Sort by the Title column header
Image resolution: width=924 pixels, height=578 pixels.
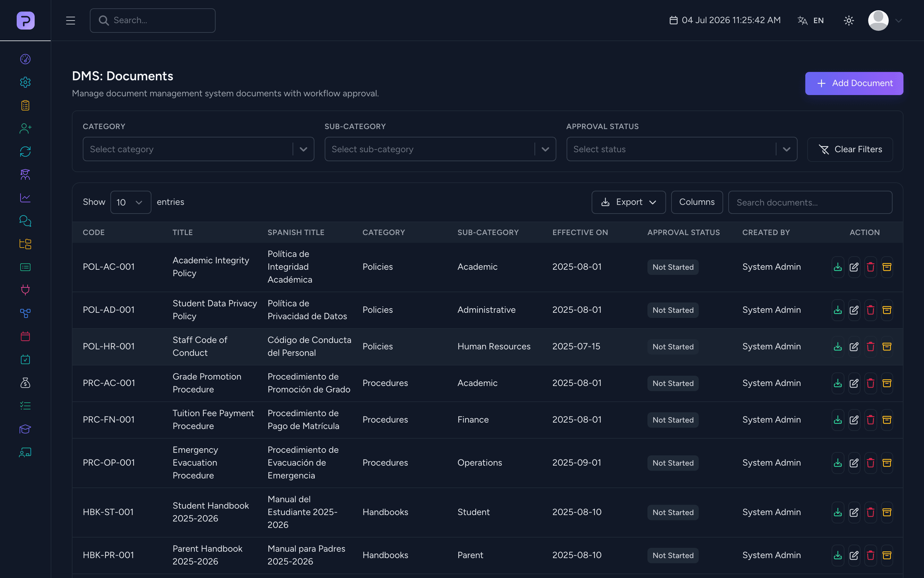click(x=183, y=232)
